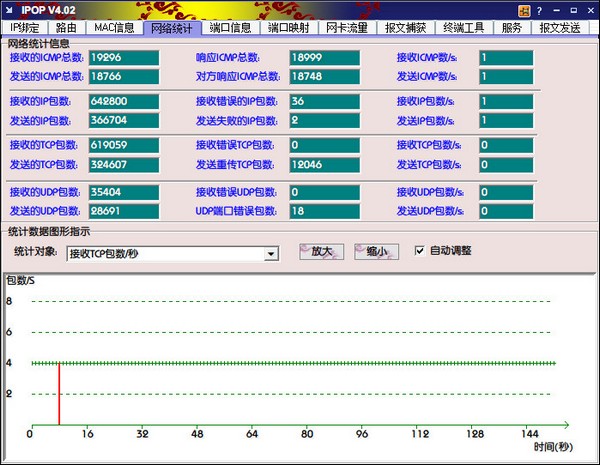600x465 pixels.
Task: Open the 路由 tab
Action: tap(67, 28)
